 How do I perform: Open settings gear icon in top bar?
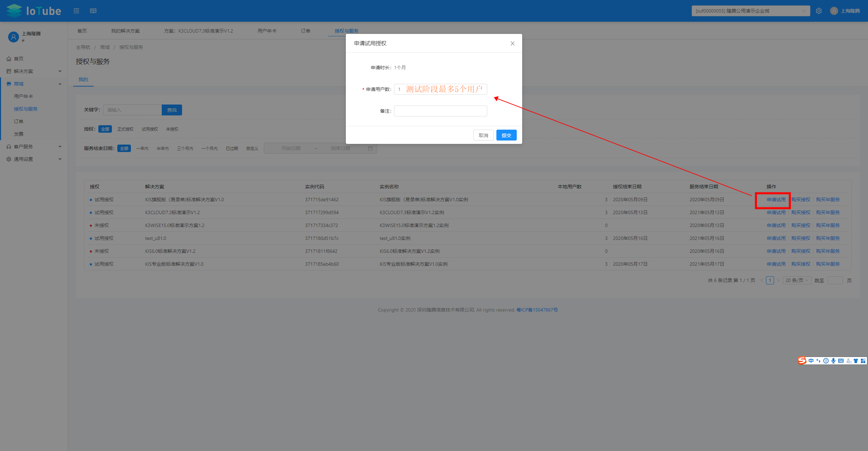[819, 11]
